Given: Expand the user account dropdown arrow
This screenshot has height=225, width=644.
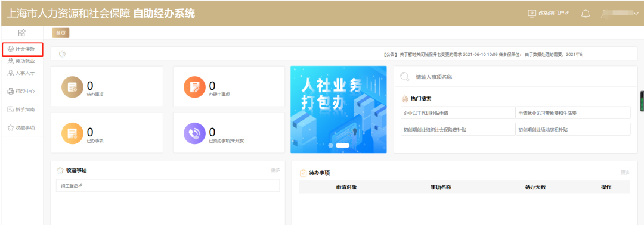Looking at the screenshot, I should pyautogui.click(x=636, y=14).
